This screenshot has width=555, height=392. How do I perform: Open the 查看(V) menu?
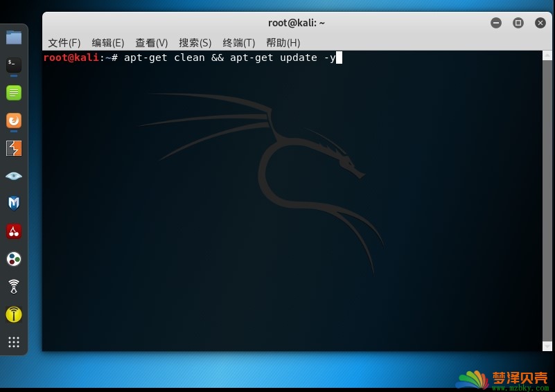[x=152, y=43]
